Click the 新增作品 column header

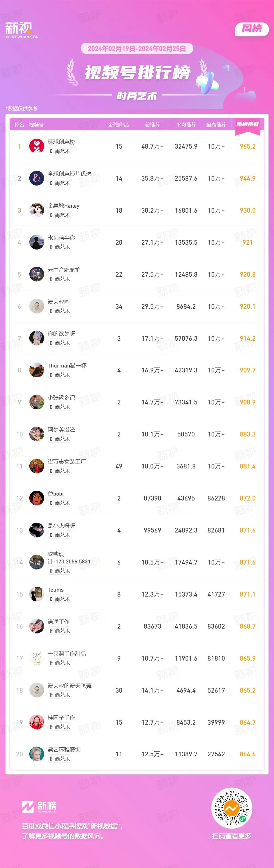(x=119, y=125)
